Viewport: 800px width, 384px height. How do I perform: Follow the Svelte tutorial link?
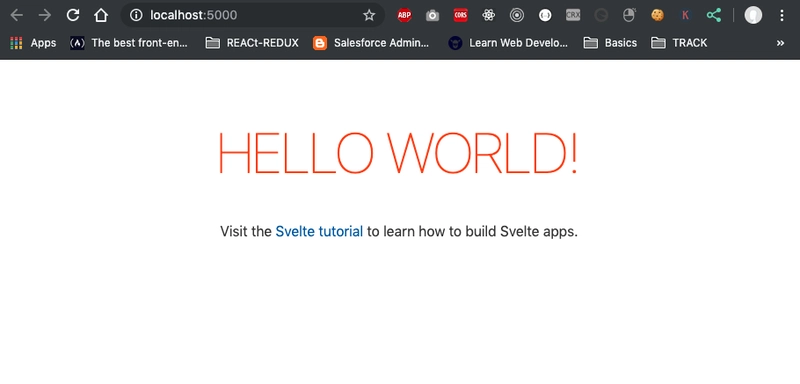coord(319,232)
